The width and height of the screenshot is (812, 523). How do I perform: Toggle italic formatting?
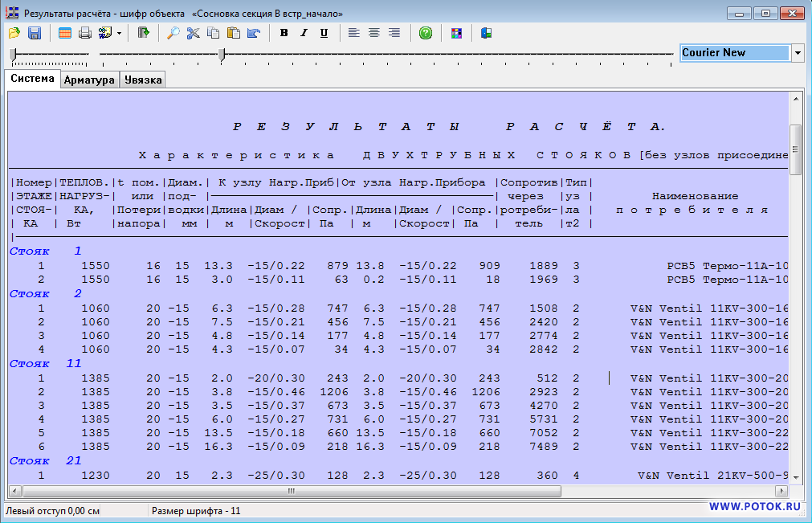(x=304, y=33)
